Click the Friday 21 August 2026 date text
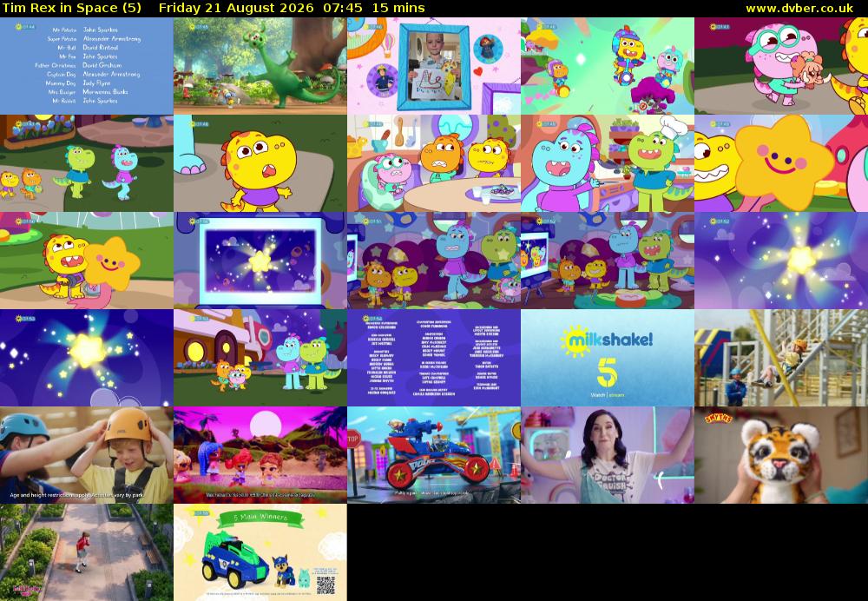Image resolution: width=868 pixels, height=601 pixels. pos(237,9)
